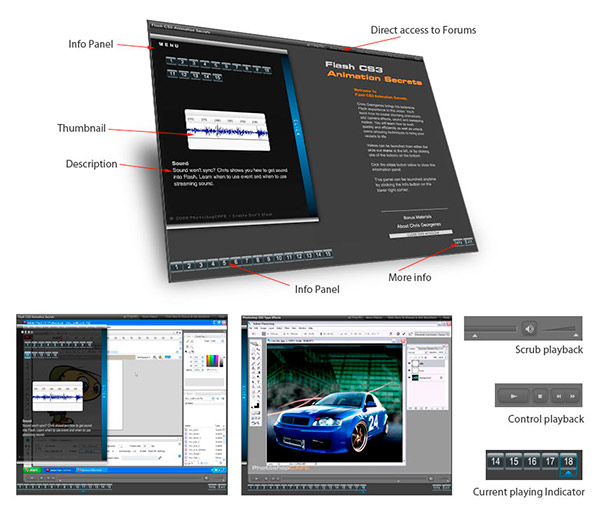Select lesson 17 in the indicator strip
Image resolution: width=600 pixels, height=513 pixels.
[550, 462]
